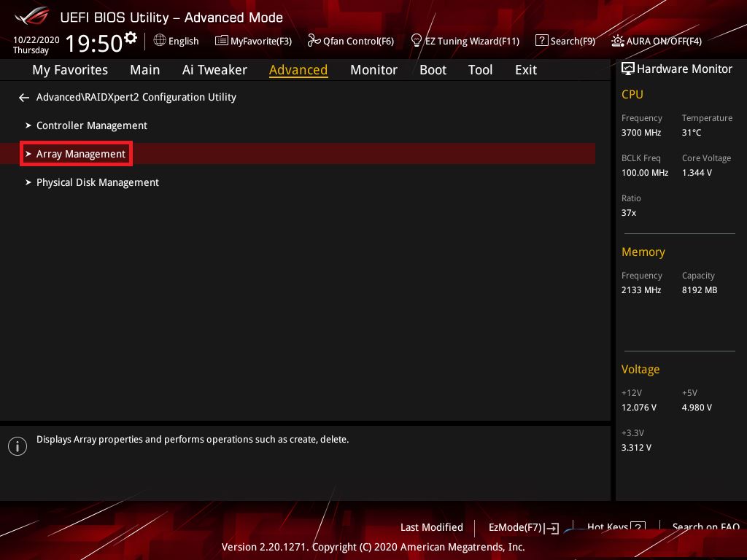Switch to the Monitor tab
Screen dimensions: 747x560
(373, 70)
